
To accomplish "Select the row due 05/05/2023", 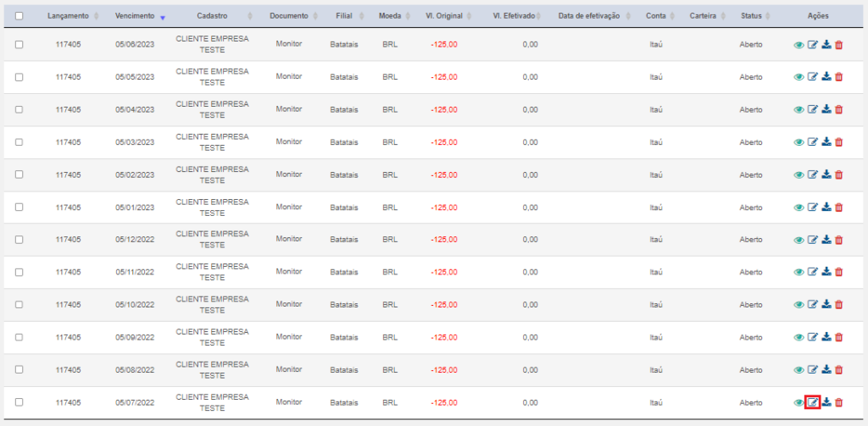I will click(19, 77).
